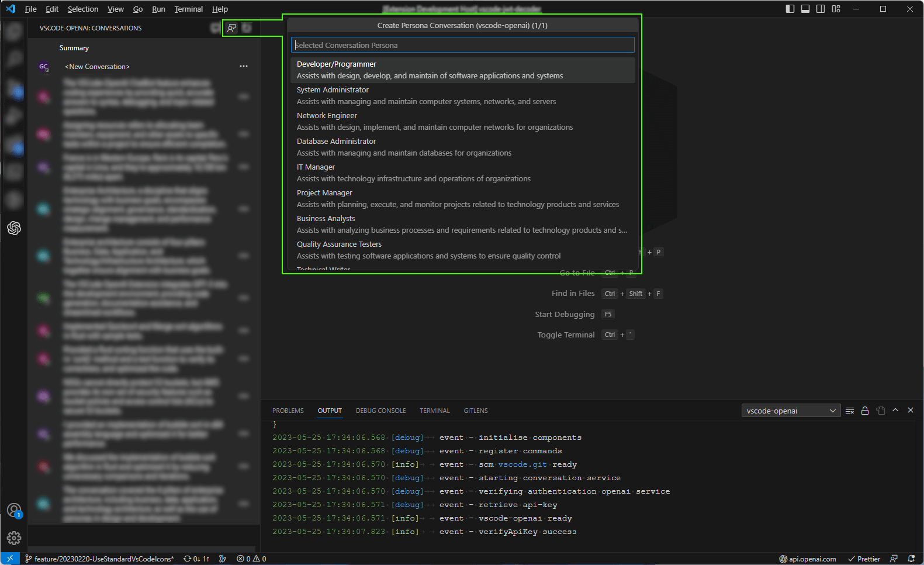This screenshot has height=565, width=924.
Task: Select the Quality Assurance Testers persona
Action: tap(463, 250)
